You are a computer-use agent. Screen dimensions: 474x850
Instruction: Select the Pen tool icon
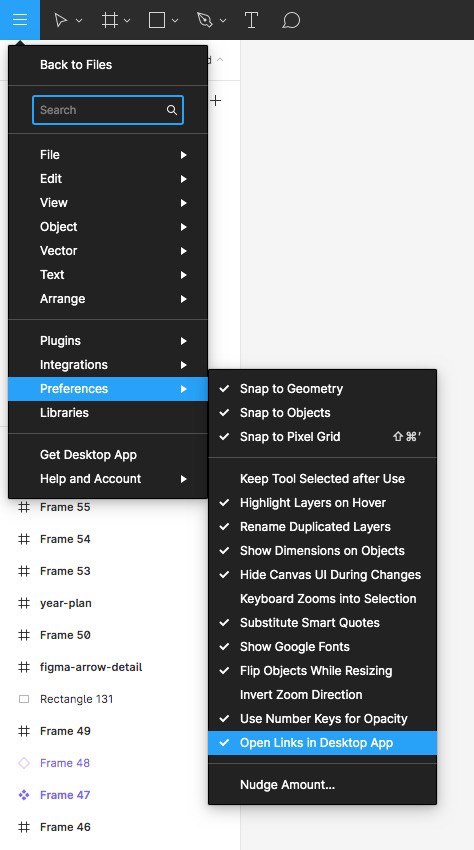point(204,21)
